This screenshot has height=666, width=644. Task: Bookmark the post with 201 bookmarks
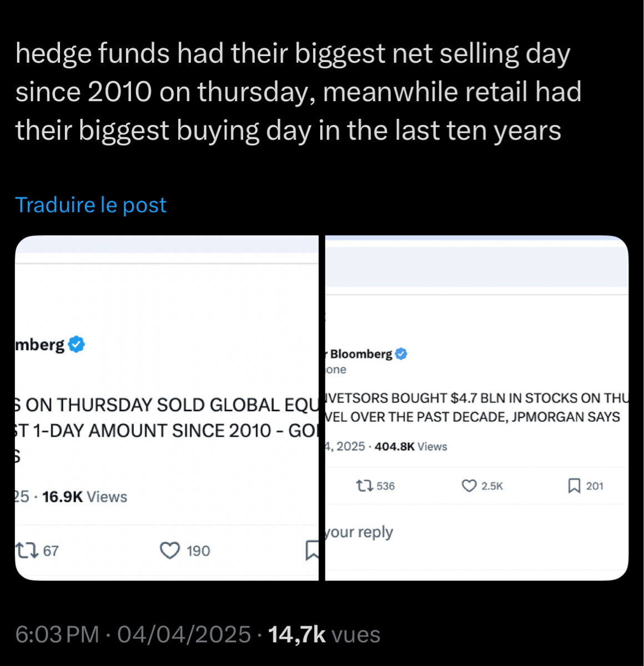(x=574, y=486)
